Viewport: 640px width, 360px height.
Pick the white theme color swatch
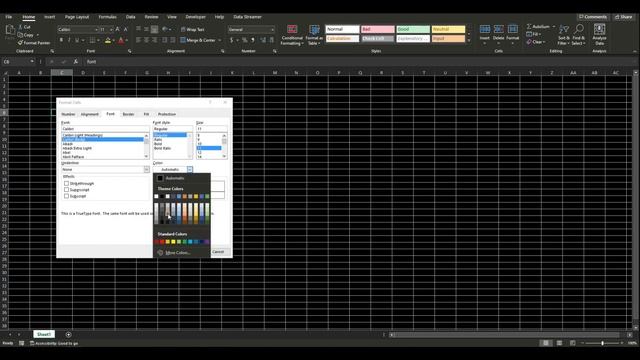point(156,197)
